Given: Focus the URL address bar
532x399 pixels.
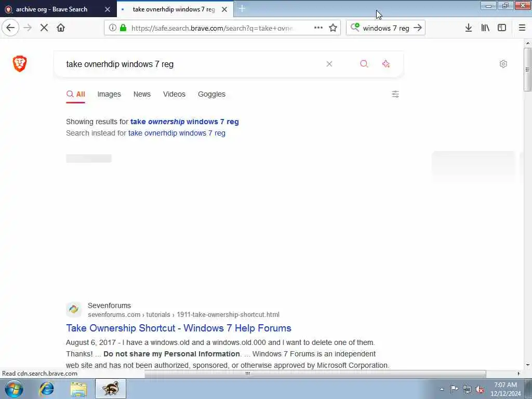Looking at the screenshot, I should [x=212, y=28].
